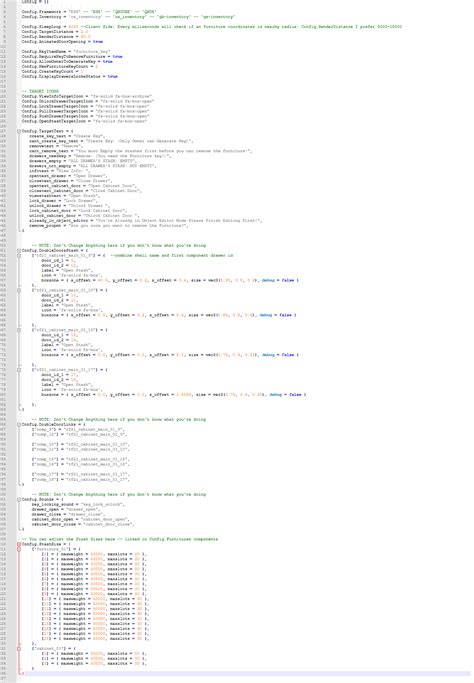The height and width of the screenshot is (683, 474).
Task: Click the Config.CreateKeyCount line
Action: [x=53, y=71]
